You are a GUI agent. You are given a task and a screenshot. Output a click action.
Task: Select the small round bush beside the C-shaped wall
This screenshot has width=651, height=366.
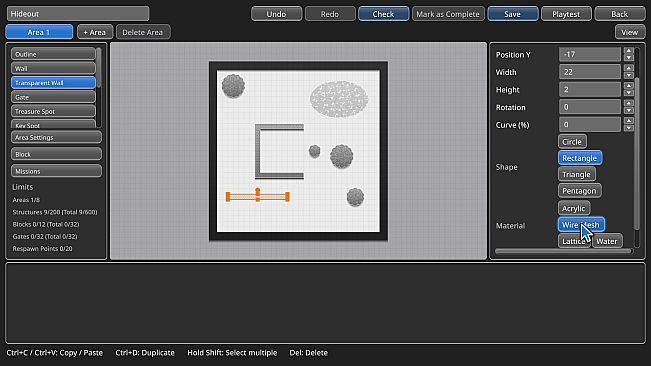tap(315, 151)
